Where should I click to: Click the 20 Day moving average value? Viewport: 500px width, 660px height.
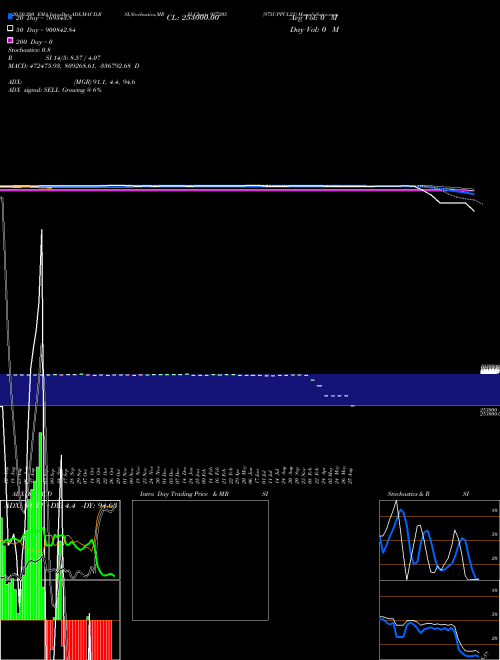44,18
